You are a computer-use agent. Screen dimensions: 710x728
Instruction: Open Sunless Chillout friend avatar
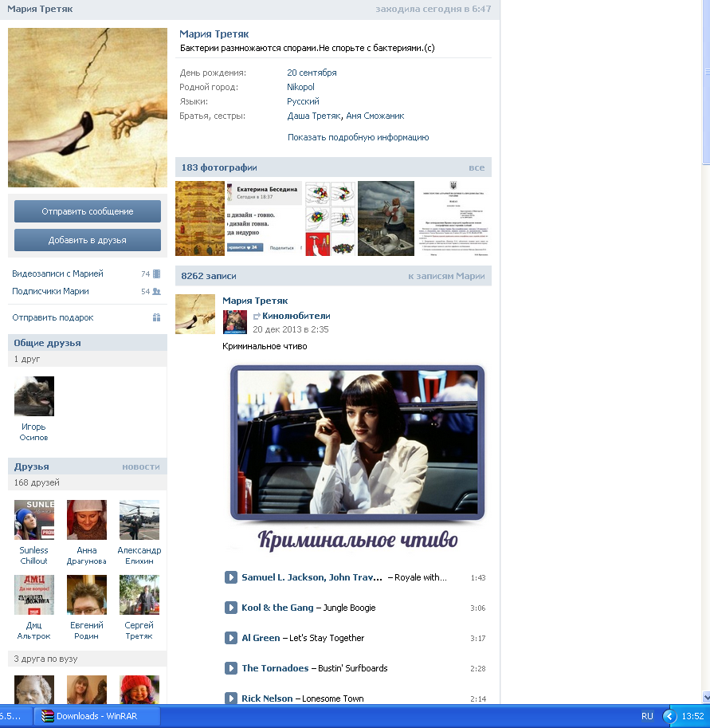click(34, 520)
